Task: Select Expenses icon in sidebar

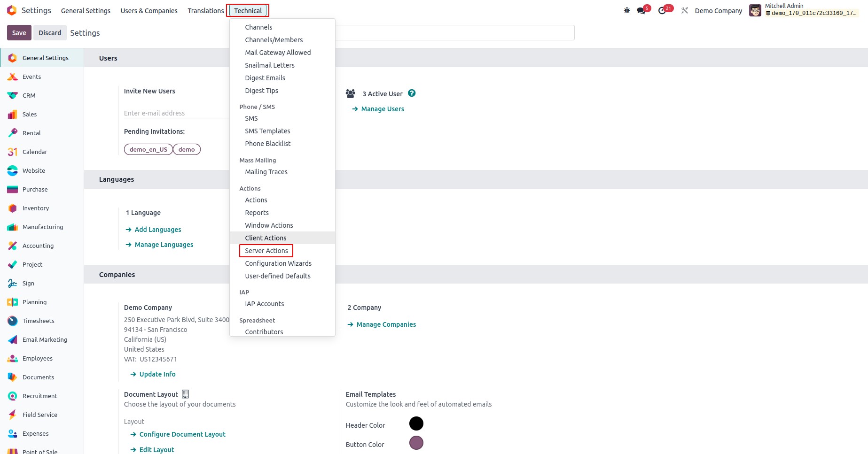Action: (13, 433)
